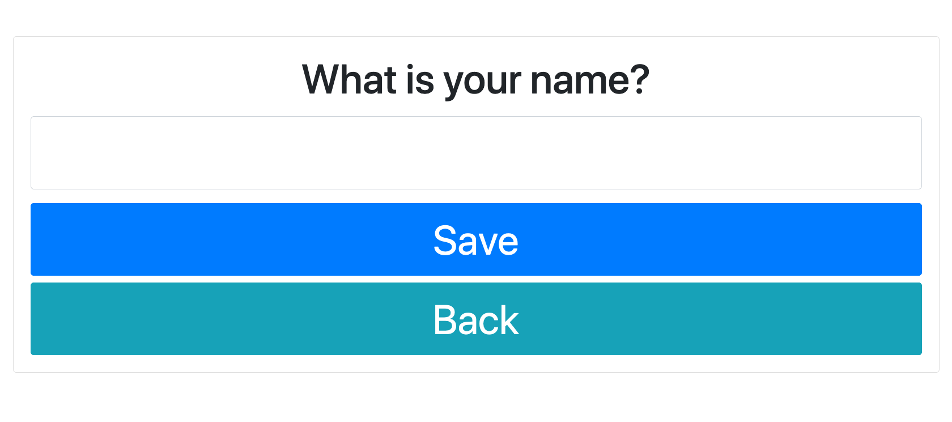
Task: Hit the button above Back
Action: point(475,240)
